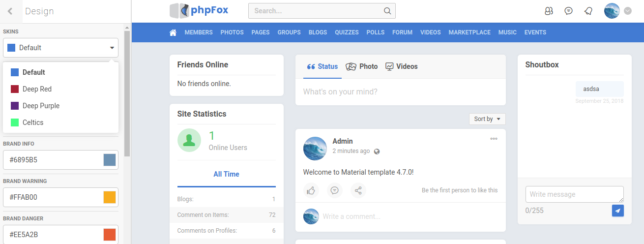Click the home icon in navigation bar
Image resolution: width=644 pixels, height=244 pixels.
pos(173,32)
